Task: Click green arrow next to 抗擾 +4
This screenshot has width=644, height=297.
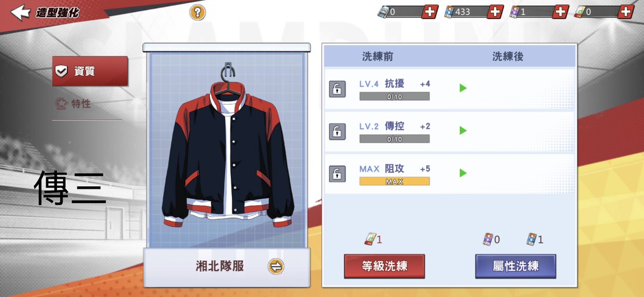Action: tap(463, 88)
